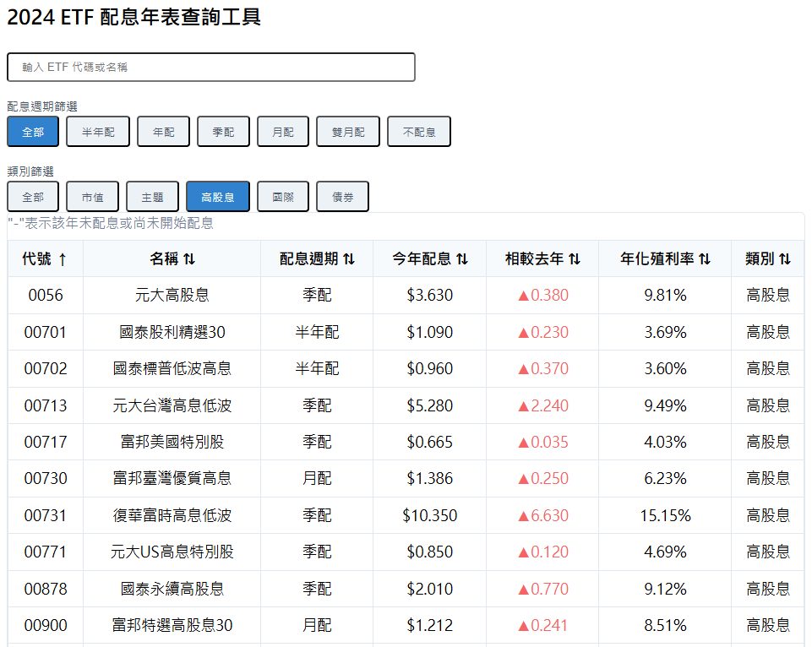Sort table by 名稱 column
The height and width of the screenshot is (647, 812).
coord(172,258)
